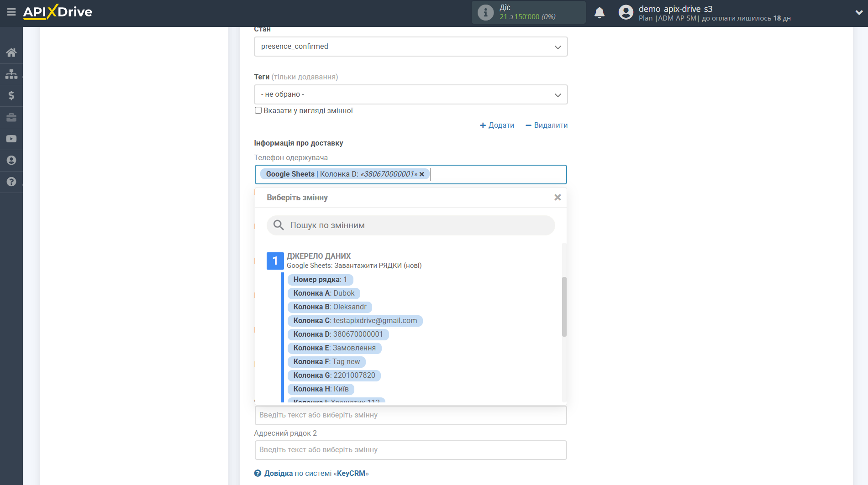This screenshot has height=485, width=868.
Task: Open the help question-mark icon
Action: coord(11,182)
